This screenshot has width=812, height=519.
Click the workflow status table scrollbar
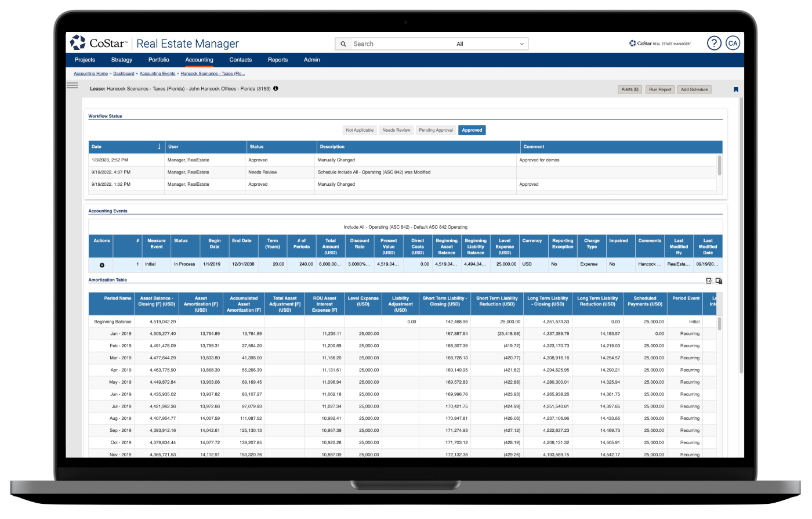(x=719, y=165)
